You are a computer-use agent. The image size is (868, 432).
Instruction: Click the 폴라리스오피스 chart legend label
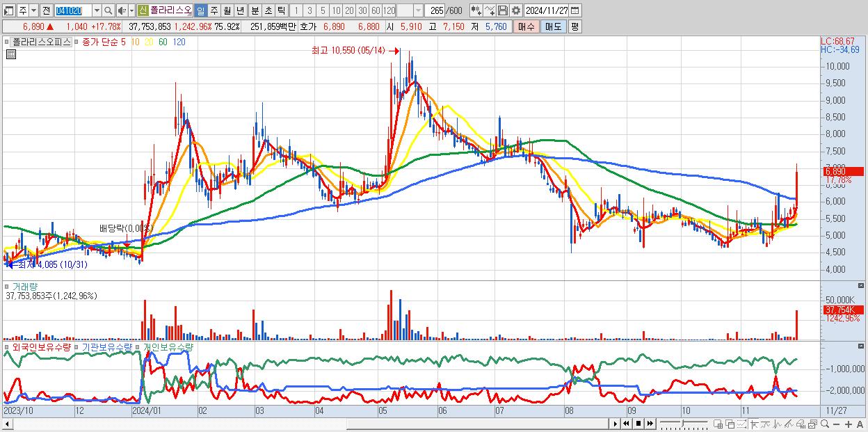coord(41,42)
